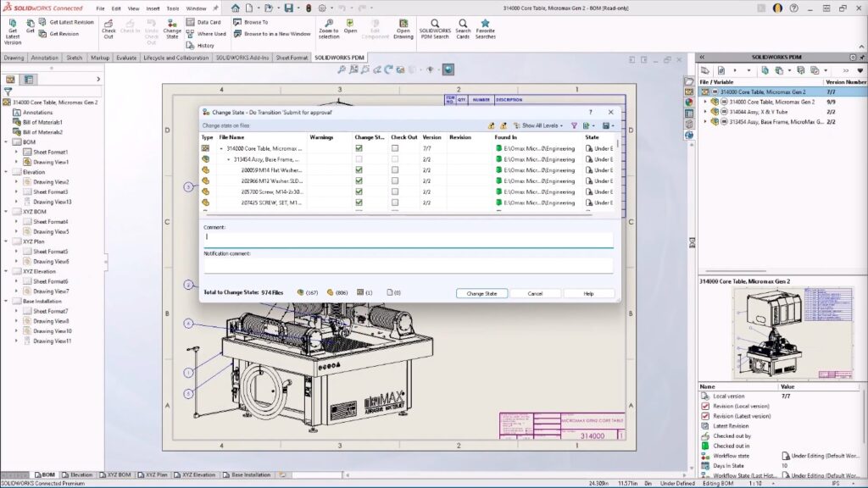Expand 314044 Assy, X & Y Tube in PDM pane
Image resolution: width=868 pixels, height=488 pixels.
[x=705, y=112]
